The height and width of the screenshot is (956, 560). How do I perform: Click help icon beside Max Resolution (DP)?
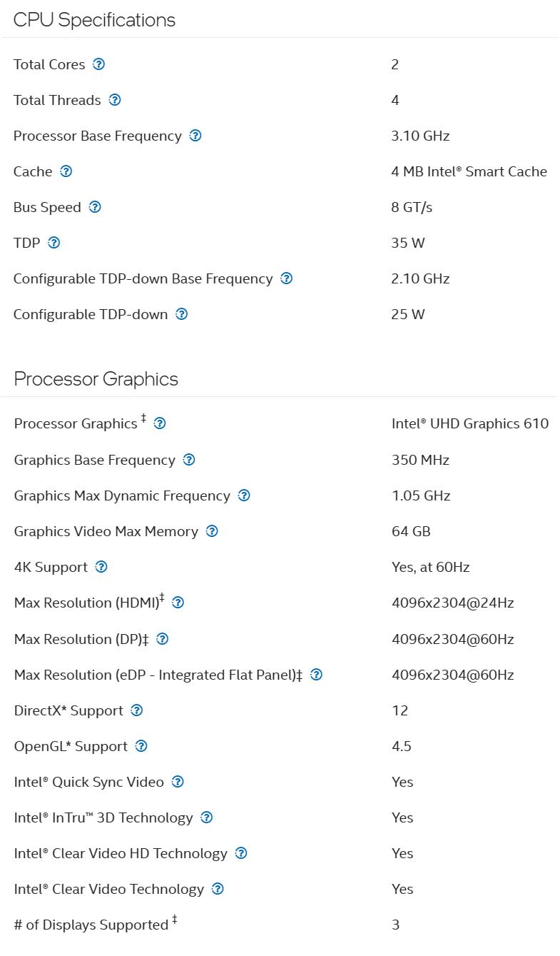coord(163,639)
